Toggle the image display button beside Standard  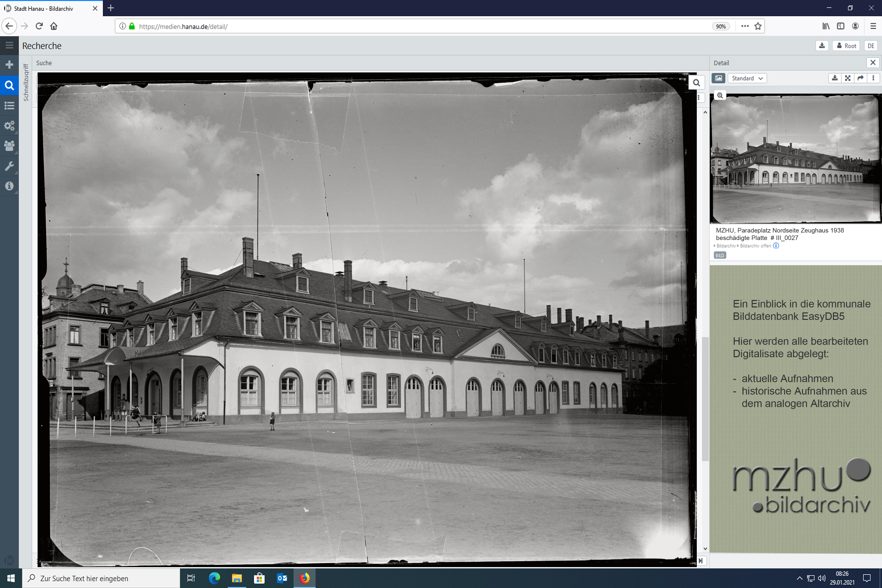tap(718, 78)
